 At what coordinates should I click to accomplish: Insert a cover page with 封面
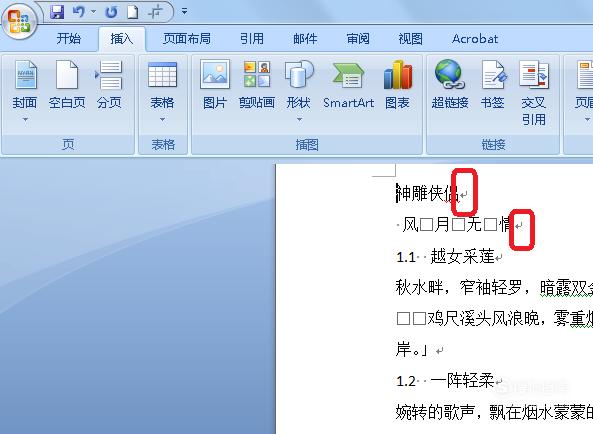[x=25, y=85]
